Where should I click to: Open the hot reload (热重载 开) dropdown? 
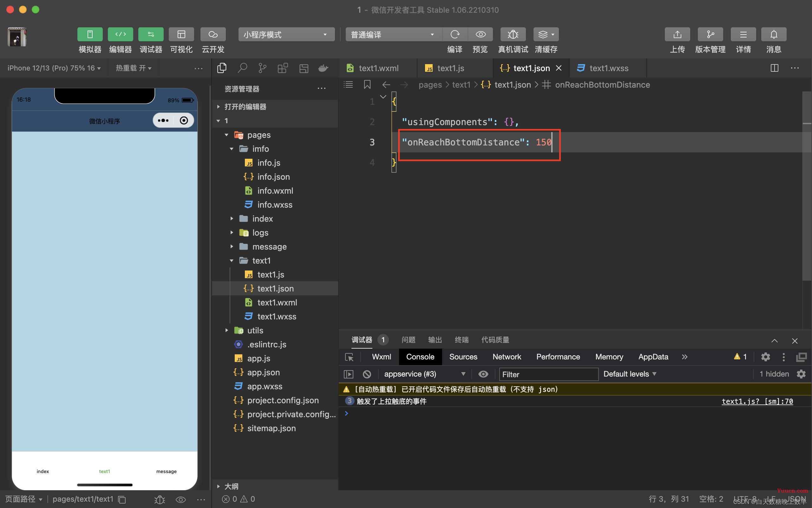coord(134,68)
